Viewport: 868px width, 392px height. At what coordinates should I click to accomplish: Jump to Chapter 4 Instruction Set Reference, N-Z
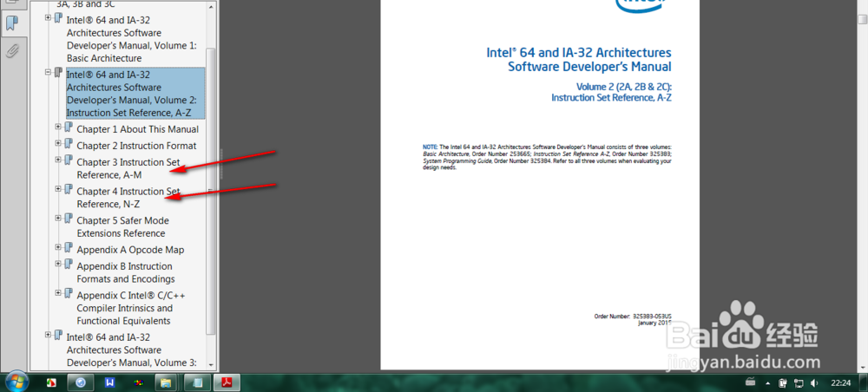point(128,198)
